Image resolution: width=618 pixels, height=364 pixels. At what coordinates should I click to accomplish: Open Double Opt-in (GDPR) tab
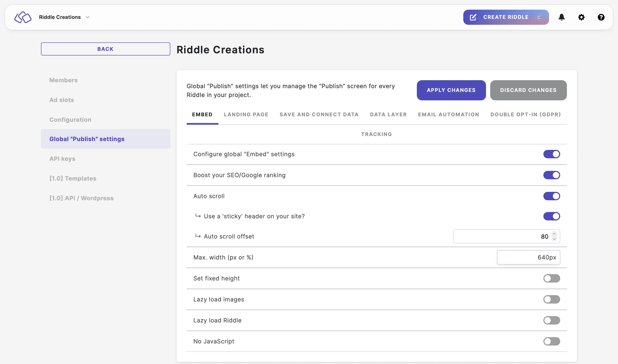525,115
